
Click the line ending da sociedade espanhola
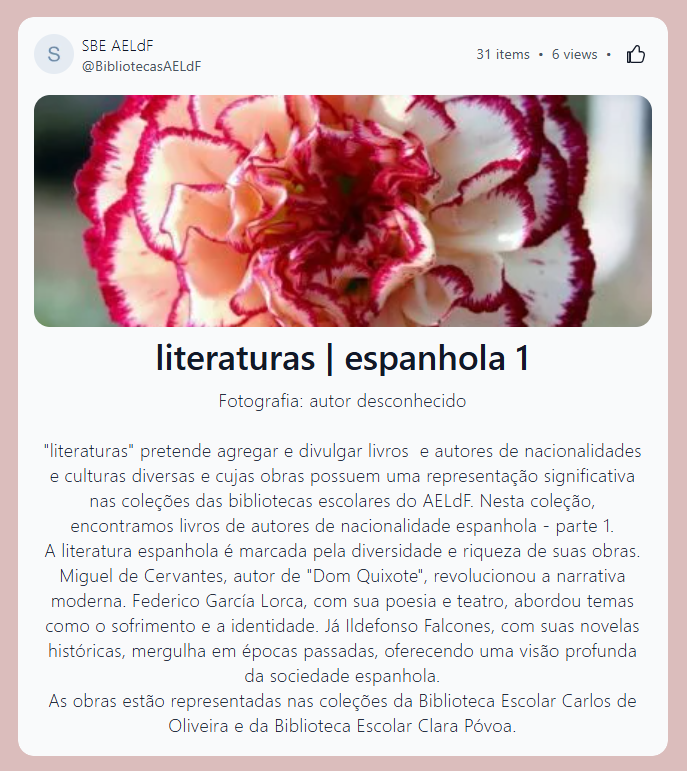(x=342, y=677)
